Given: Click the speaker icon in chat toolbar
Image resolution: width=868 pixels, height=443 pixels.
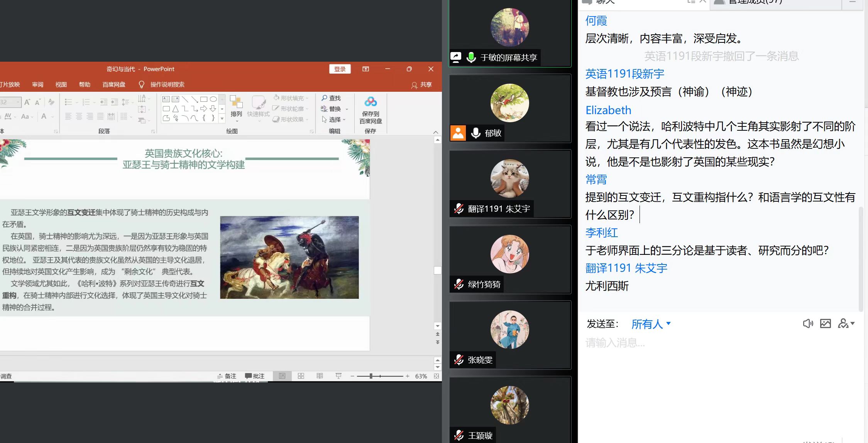Looking at the screenshot, I should [x=807, y=323].
